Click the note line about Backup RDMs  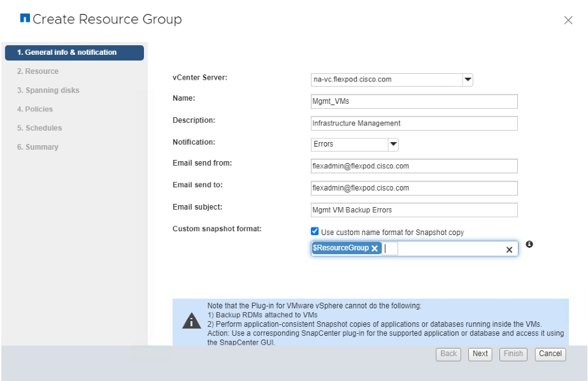[262, 315]
